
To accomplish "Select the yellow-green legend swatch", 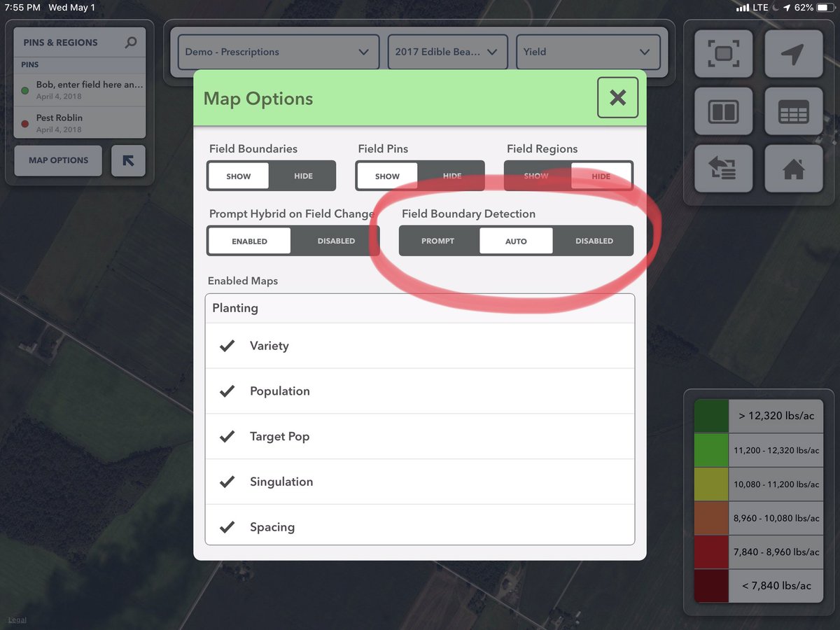I will (x=711, y=484).
